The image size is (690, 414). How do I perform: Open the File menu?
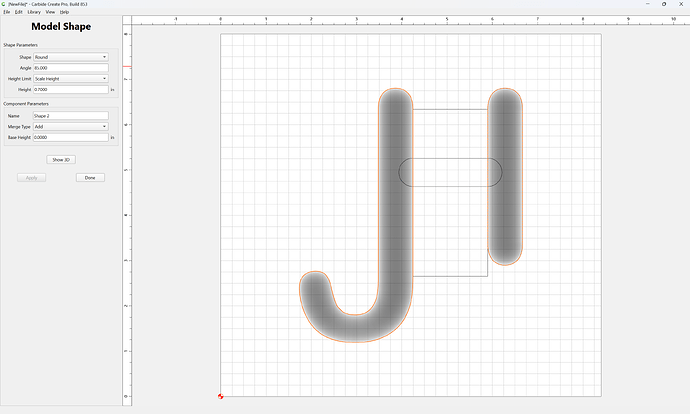pos(7,12)
